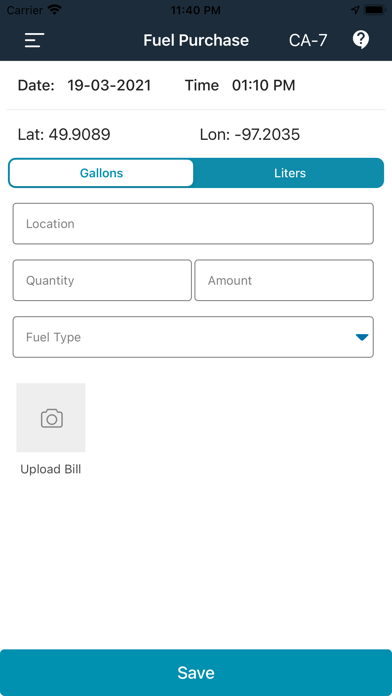Save the fuel purchase entry
The width and height of the screenshot is (392, 696).
196,672
